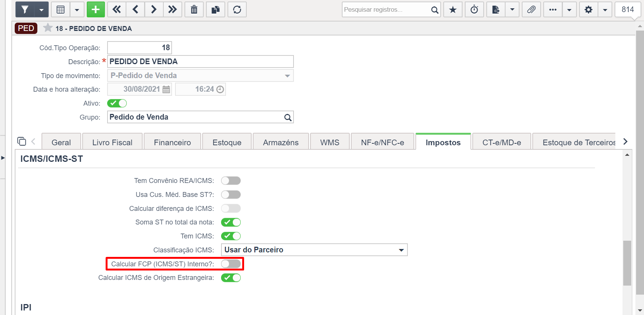Image resolution: width=644 pixels, height=315 pixels.
Task: Enable Tem Convênio REA/ICMS switch
Action: pyautogui.click(x=231, y=181)
